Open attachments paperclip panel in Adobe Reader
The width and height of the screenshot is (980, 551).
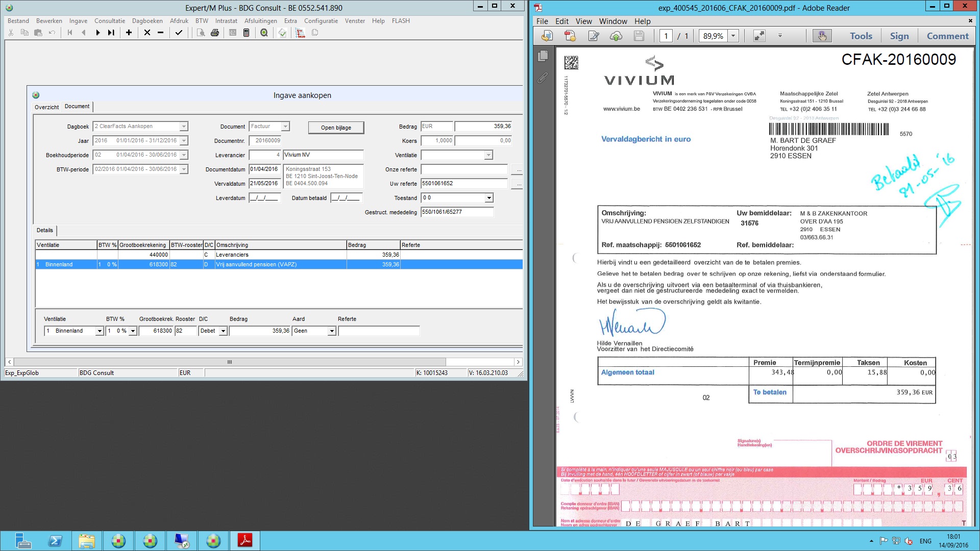coord(543,78)
